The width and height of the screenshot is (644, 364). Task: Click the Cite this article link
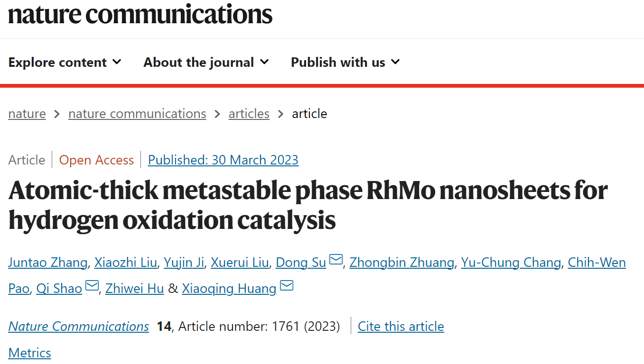pyautogui.click(x=401, y=327)
